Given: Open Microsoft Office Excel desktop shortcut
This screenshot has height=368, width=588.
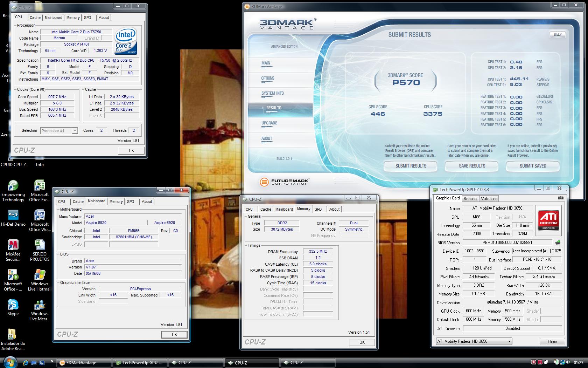Looking at the screenshot, I should (x=40, y=191).
